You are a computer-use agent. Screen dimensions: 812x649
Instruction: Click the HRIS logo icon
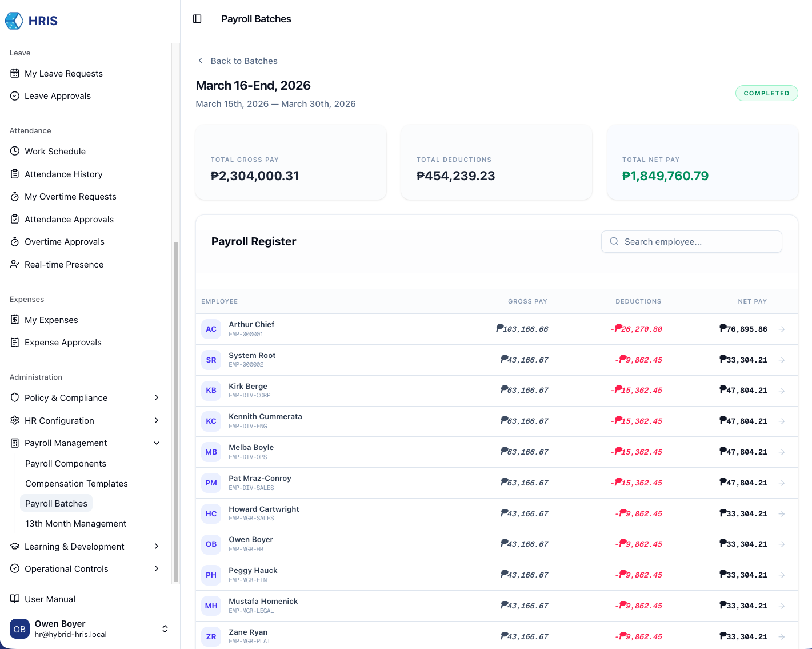click(x=14, y=21)
